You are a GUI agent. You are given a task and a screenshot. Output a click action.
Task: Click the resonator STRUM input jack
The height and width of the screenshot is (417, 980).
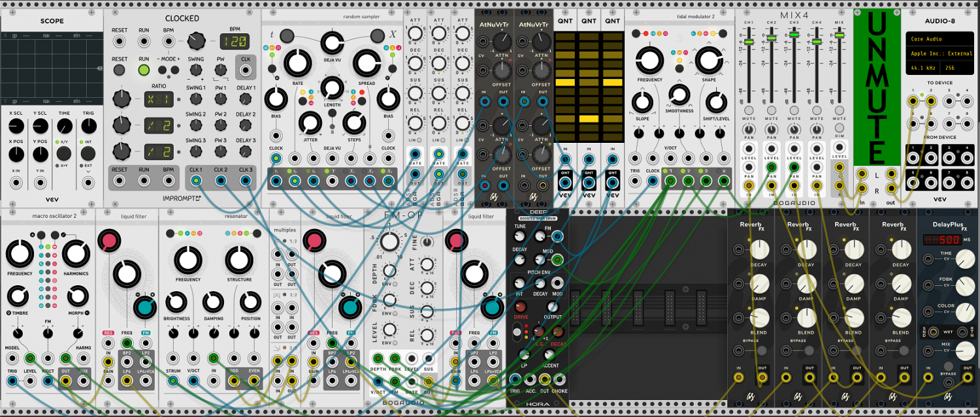[172, 381]
